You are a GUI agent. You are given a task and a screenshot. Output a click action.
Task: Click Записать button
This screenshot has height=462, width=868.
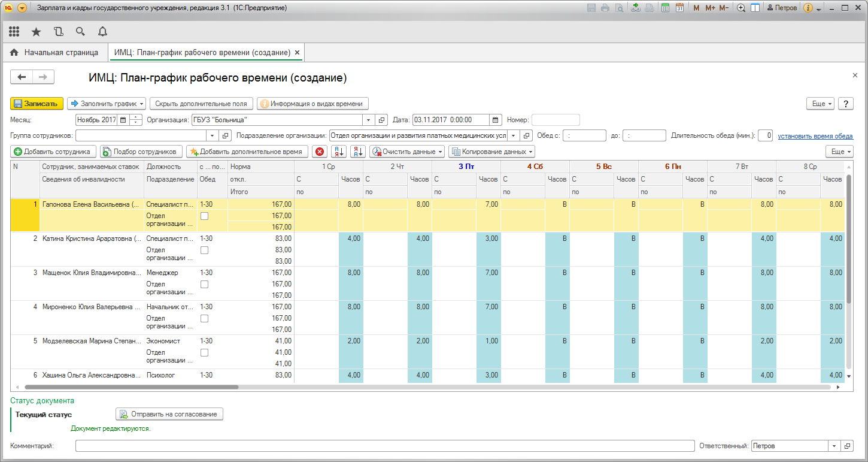tap(37, 104)
